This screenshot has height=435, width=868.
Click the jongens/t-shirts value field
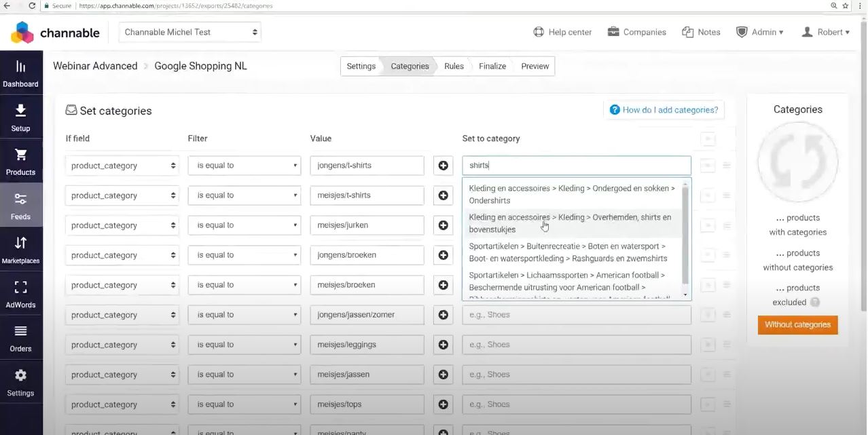pos(367,166)
